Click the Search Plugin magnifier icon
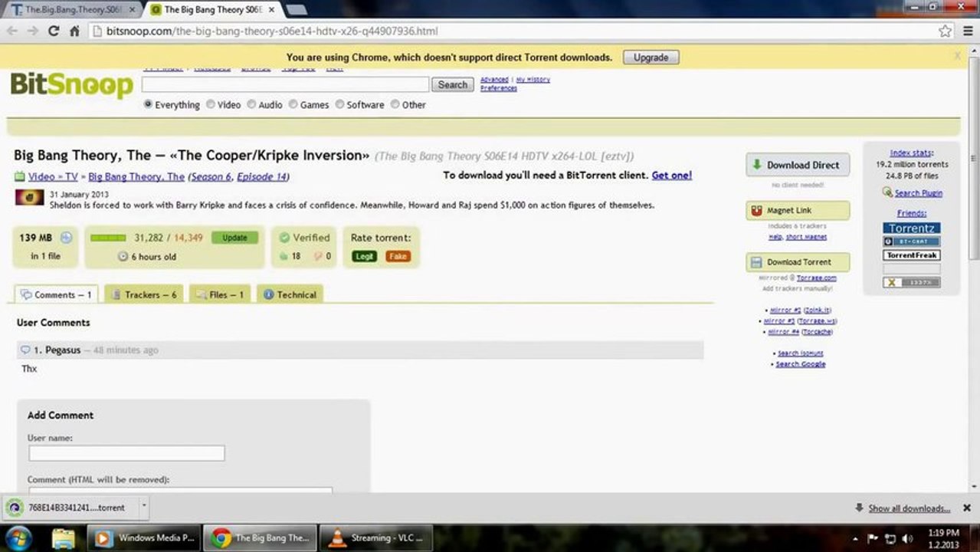Viewport: 980px width, 552px height. click(x=887, y=193)
